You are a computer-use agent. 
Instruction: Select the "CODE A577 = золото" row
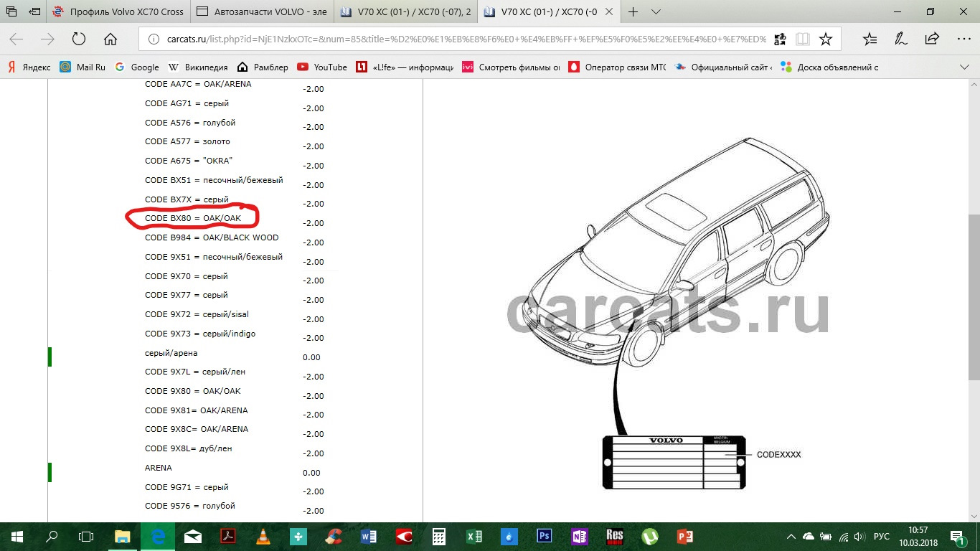pyautogui.click(x=187, y=141)
